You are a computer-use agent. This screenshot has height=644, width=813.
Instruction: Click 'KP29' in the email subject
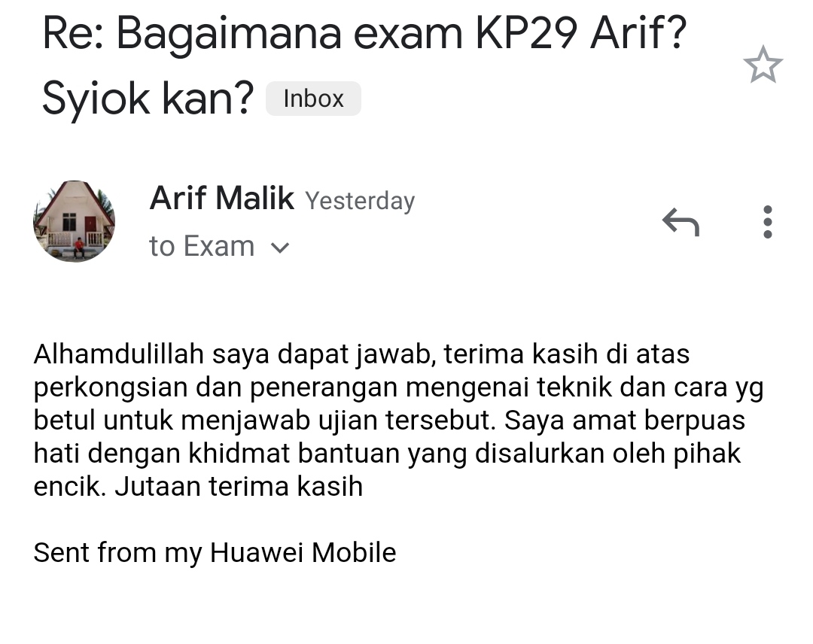point(526,33)
